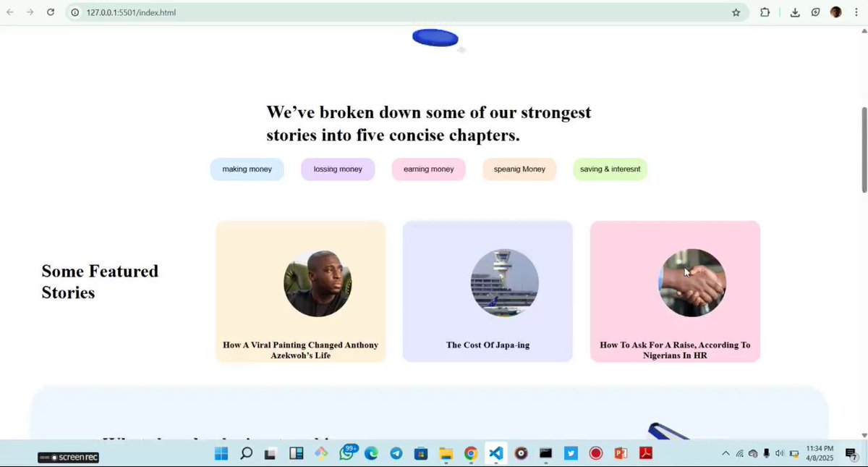Viewport: 868px width, 467px height.
Task: Click 'How To Ask For A Raise' title
Action: pyautogui.click(x=675, y=350)
